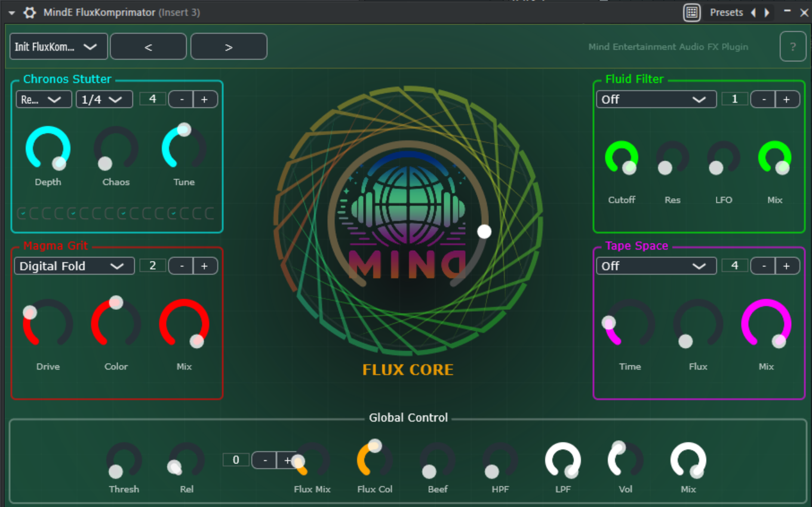Click the keyboard typing icon beside Presets

pos(691,12)
